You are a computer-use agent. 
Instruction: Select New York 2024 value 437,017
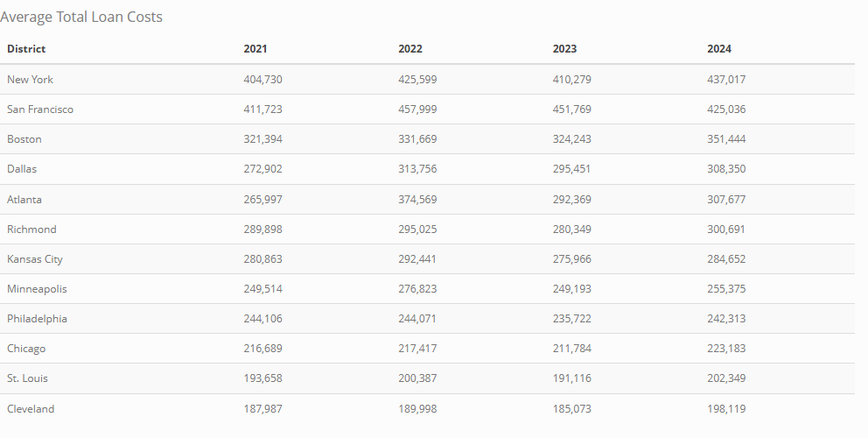pos(726,80)
